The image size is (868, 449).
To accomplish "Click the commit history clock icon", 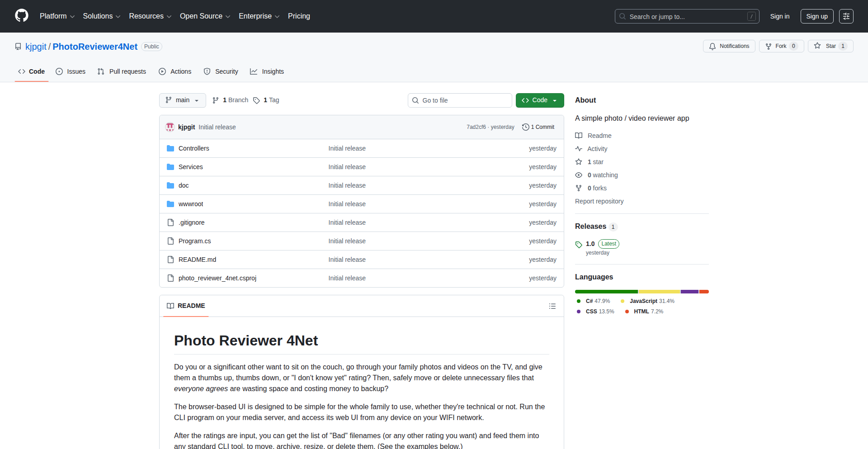I will 525,127.
